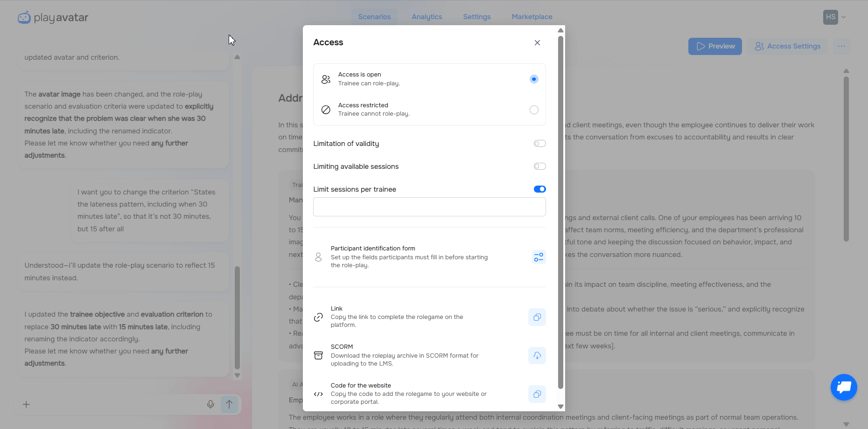Click the 'Participant identification form' title
This screenshot has height=429, width=868.
tap(373, 249)
